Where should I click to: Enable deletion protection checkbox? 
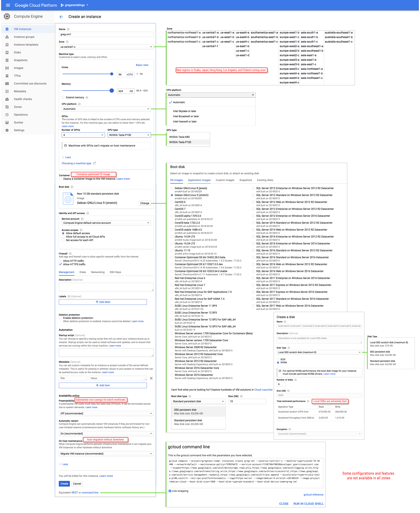click(x=60, y=318)
